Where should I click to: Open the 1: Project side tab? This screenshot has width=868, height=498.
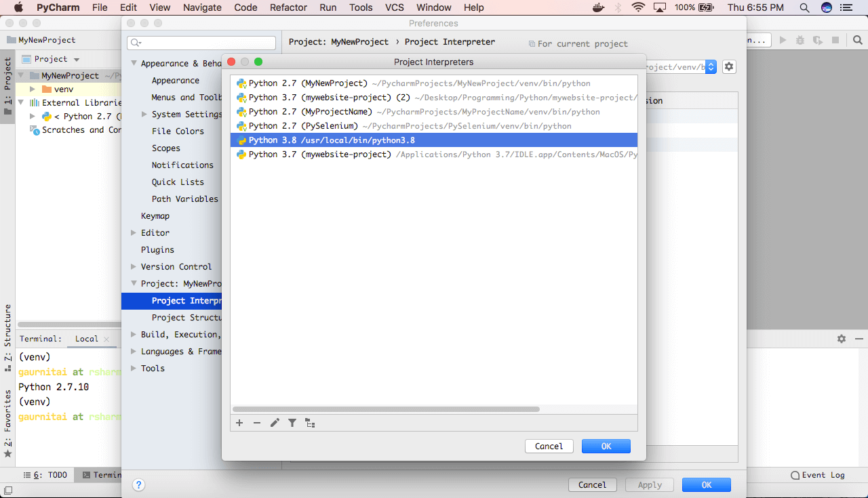7,86
